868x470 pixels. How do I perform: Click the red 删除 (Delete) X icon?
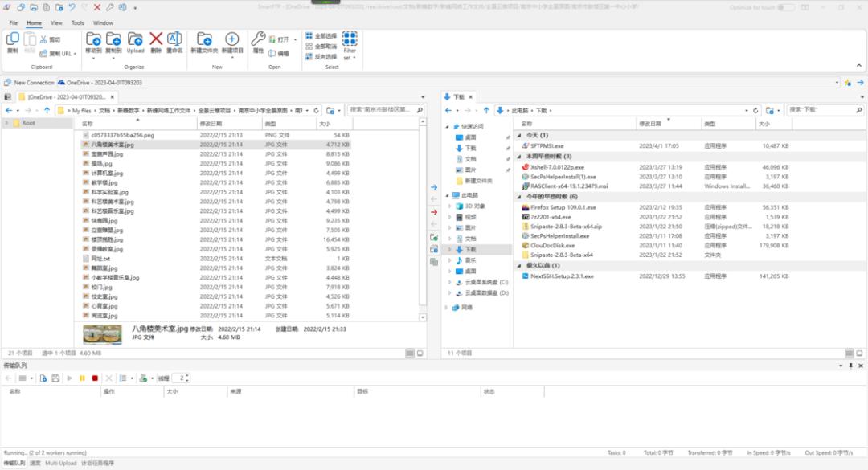[156, 39]
